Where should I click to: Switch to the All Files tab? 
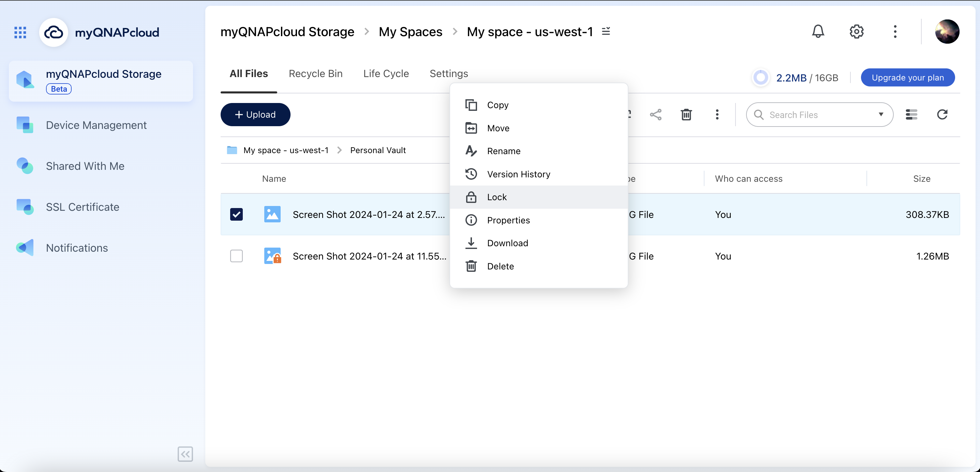[249, 73]
